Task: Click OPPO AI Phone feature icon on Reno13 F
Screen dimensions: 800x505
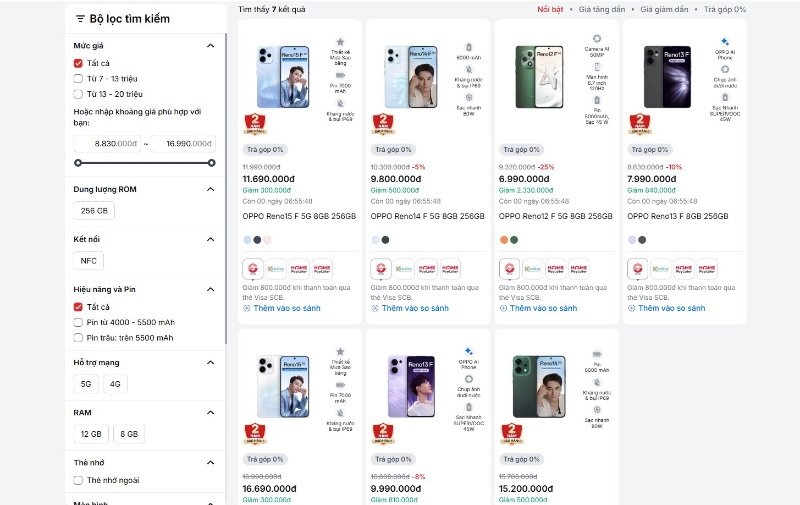Action: click(x=724, y=42)
